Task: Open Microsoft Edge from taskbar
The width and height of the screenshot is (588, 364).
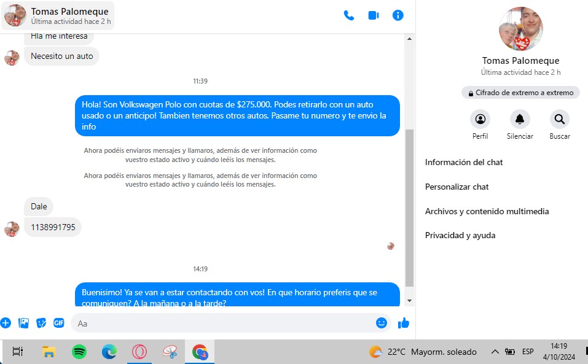Action: pyautogui.click(x=109, y=352)
